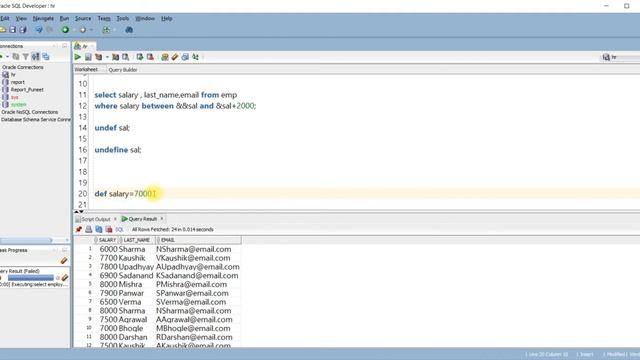Click the SQL Worksheet icon in main toolbar
The height and width of the screenshot is (360, 640).
point(106,30)
